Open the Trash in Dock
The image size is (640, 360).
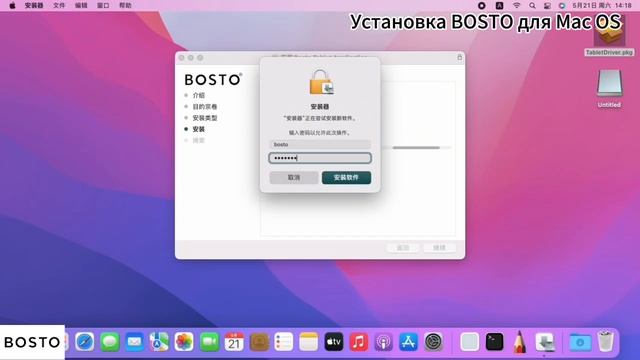coord(606,342)
